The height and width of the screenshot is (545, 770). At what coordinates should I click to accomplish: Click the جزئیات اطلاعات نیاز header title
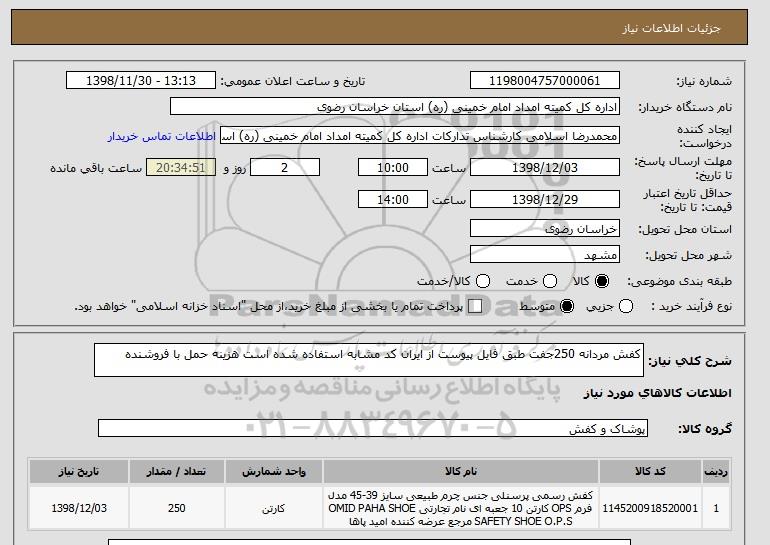point(671,28)
